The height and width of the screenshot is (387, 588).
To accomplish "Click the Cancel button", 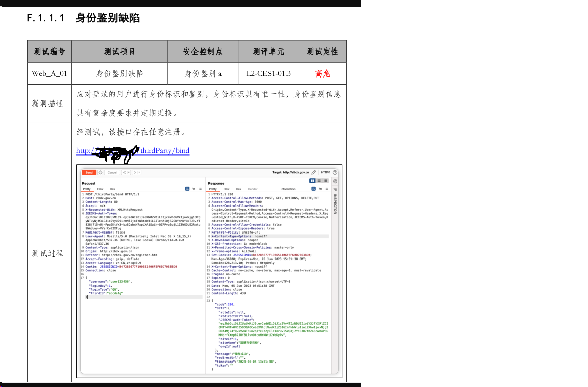I will click(112, 172).
